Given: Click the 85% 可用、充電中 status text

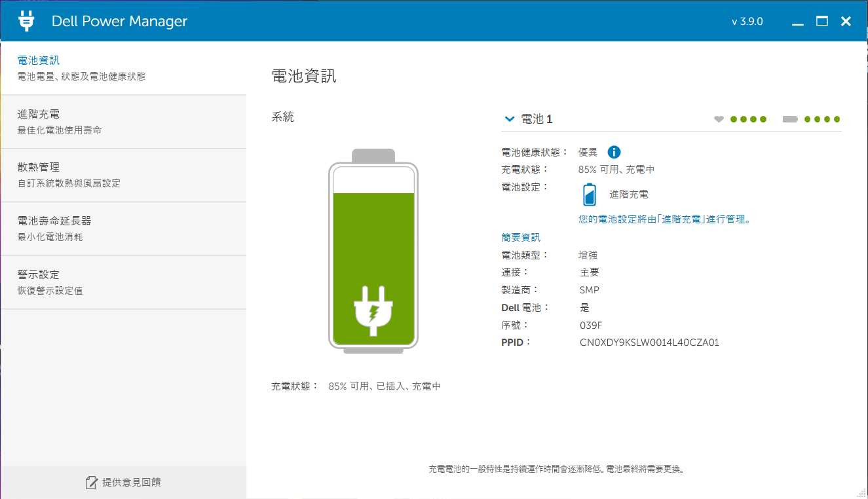Looking at the screenshot, I should pos(616,170).
